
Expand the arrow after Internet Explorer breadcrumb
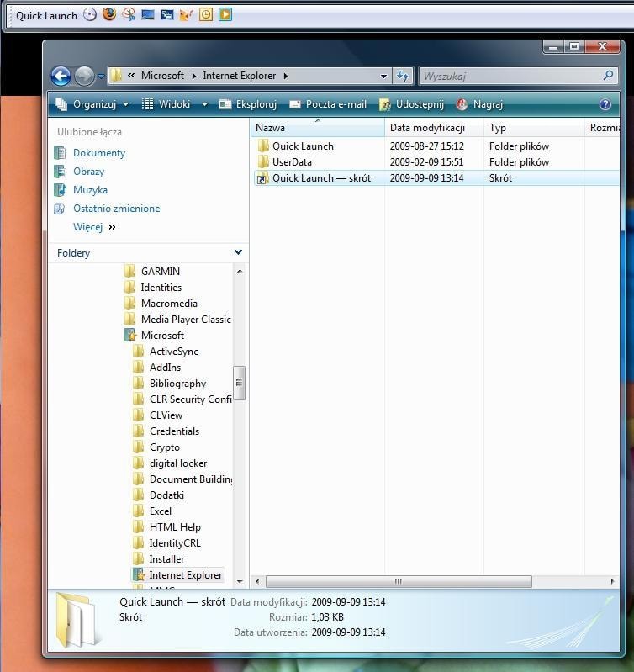click(x=285, y=76)
